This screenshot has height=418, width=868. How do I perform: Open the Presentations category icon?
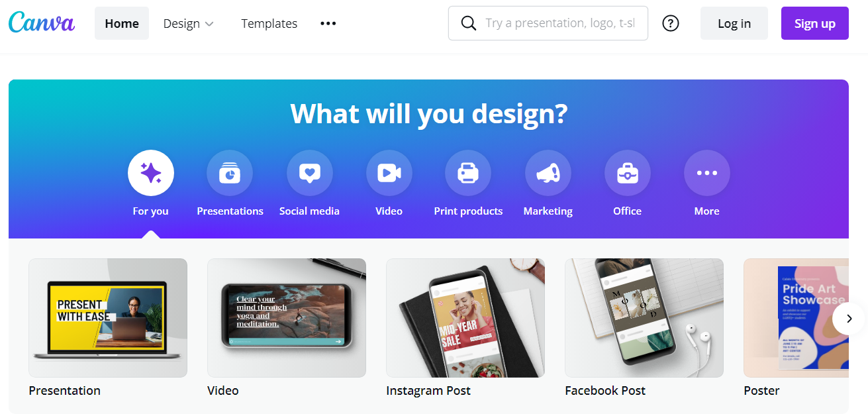(x=230, y=174)
